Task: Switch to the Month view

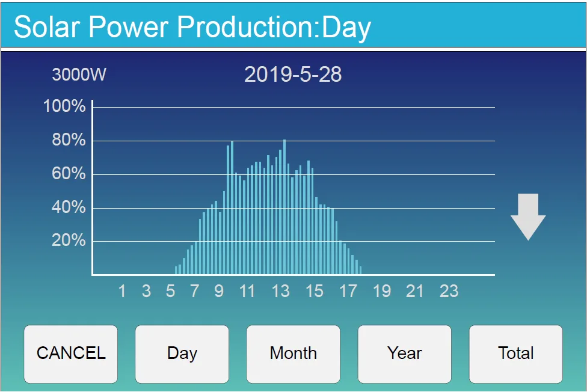Action: click(x=293, y=354)
